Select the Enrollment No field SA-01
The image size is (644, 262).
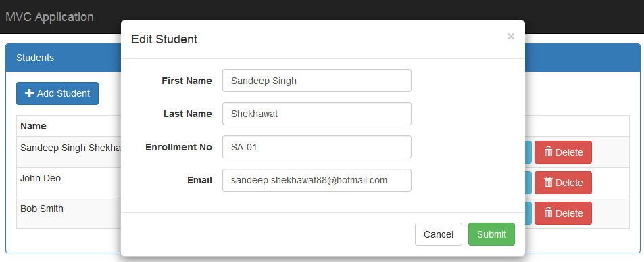(317, 147)
